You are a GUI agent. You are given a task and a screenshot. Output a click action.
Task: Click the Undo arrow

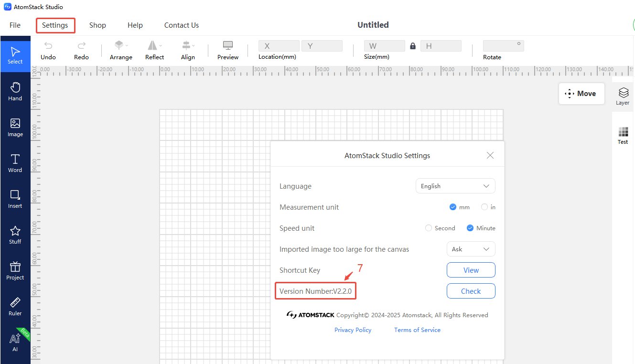click(48, 50)
